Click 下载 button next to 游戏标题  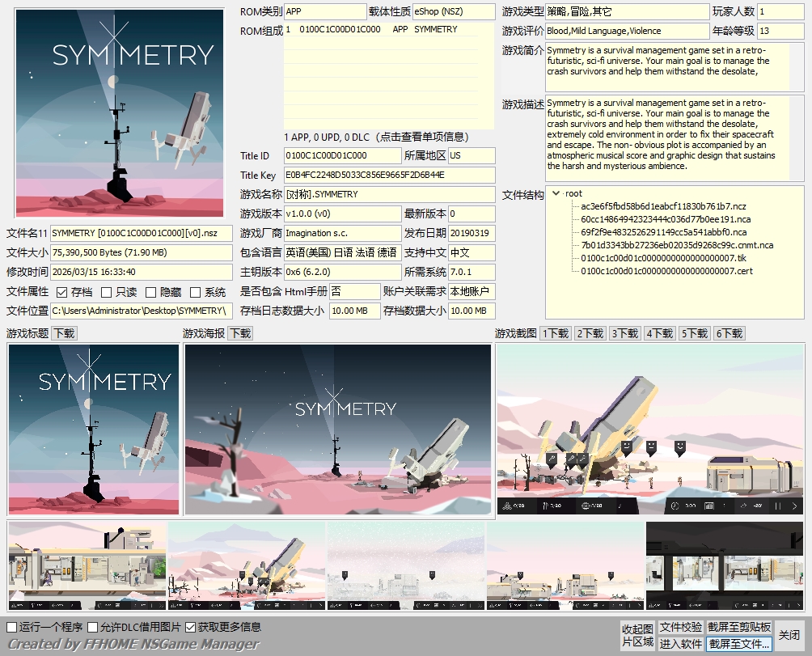click(x=65, y=333)
